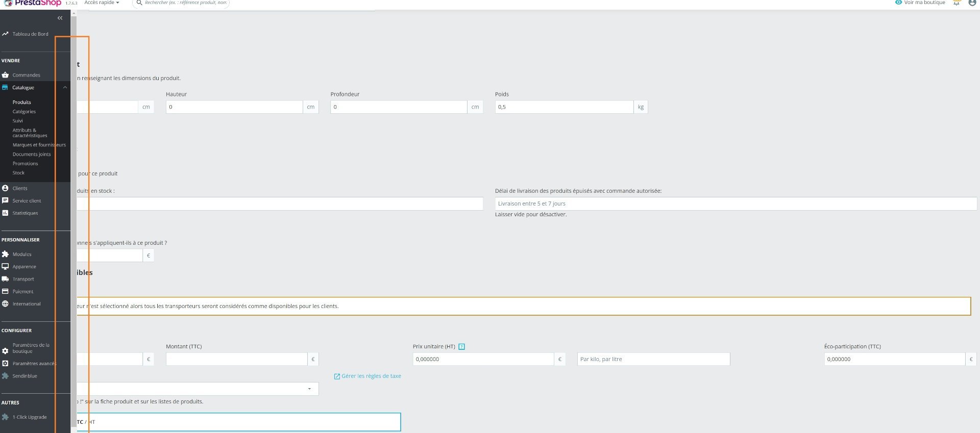This screenshot has width=980, height=433.
Task: Select Catégories in Catalogue submenu
Action: pyautogui.click(x=24, y=112)
